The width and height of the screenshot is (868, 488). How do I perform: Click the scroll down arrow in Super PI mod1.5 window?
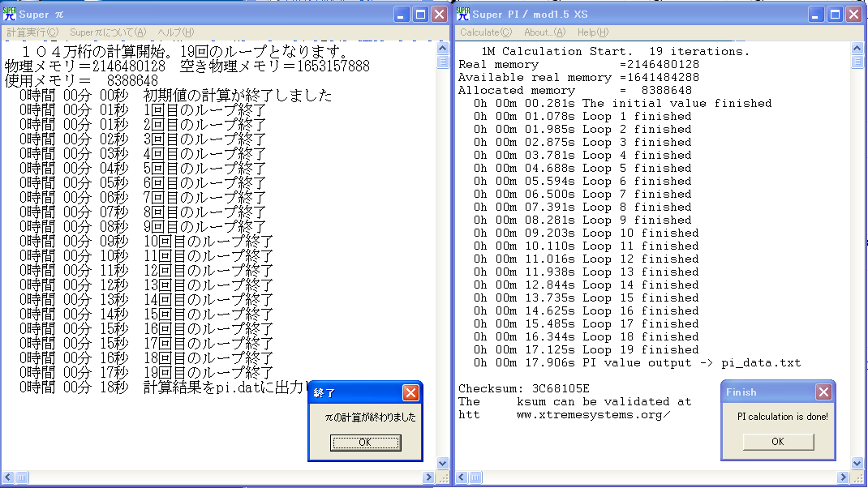tap(857, 463)
